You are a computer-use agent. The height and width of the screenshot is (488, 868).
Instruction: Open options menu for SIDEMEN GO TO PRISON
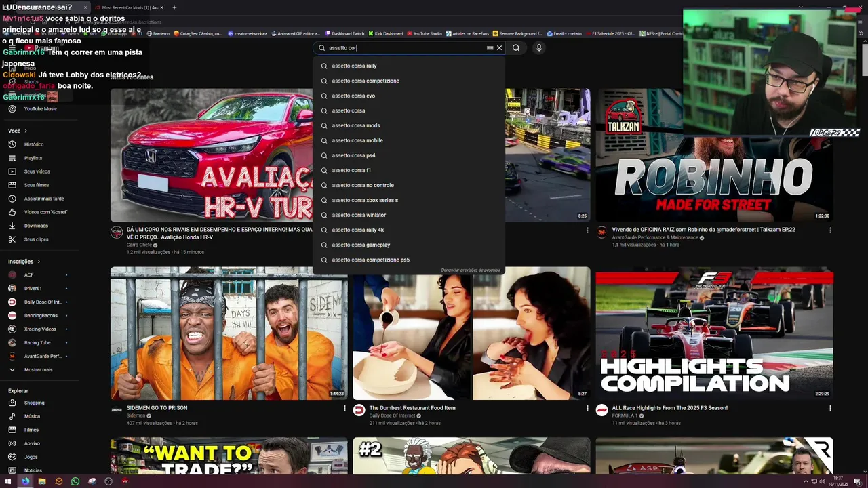click(345, 409)
